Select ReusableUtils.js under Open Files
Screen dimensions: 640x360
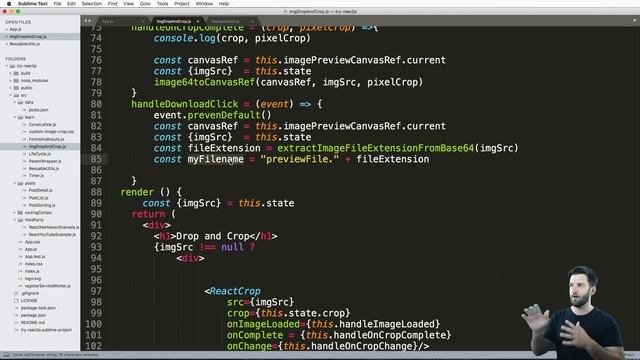click(24, 44)
